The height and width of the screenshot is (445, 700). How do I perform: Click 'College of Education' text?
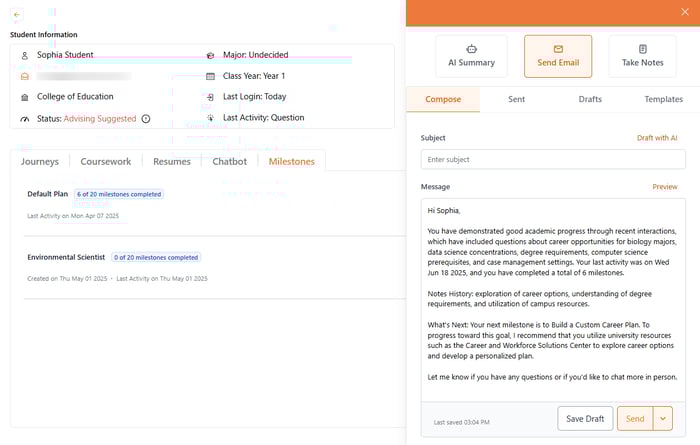[75, 96]
